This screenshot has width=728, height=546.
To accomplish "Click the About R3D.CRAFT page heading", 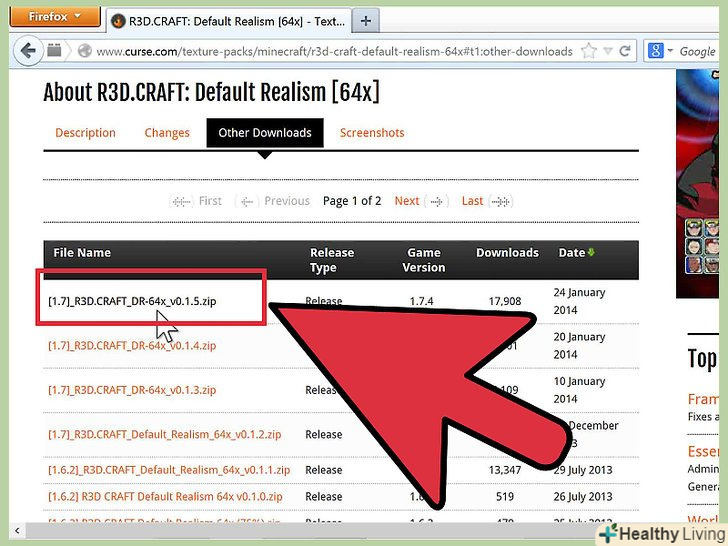I will (211, 92).
